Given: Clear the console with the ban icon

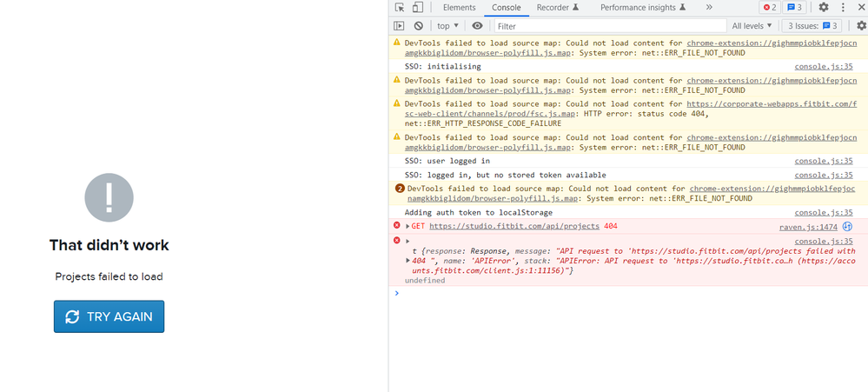Looking at the screenshot, I should [419, 25].
